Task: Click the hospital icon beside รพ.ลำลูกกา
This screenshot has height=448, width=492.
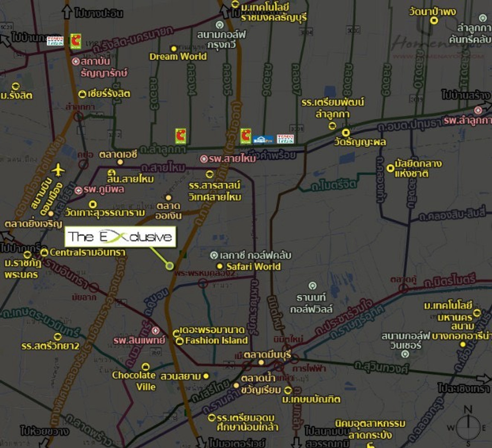Action: 478,110
